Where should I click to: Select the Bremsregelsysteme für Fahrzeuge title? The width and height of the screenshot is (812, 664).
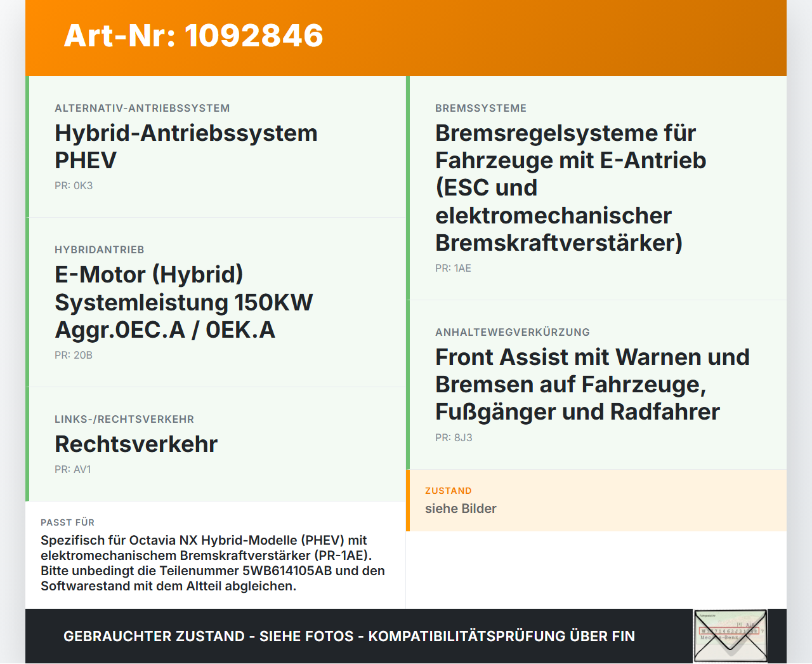click(x=571, y=188)
